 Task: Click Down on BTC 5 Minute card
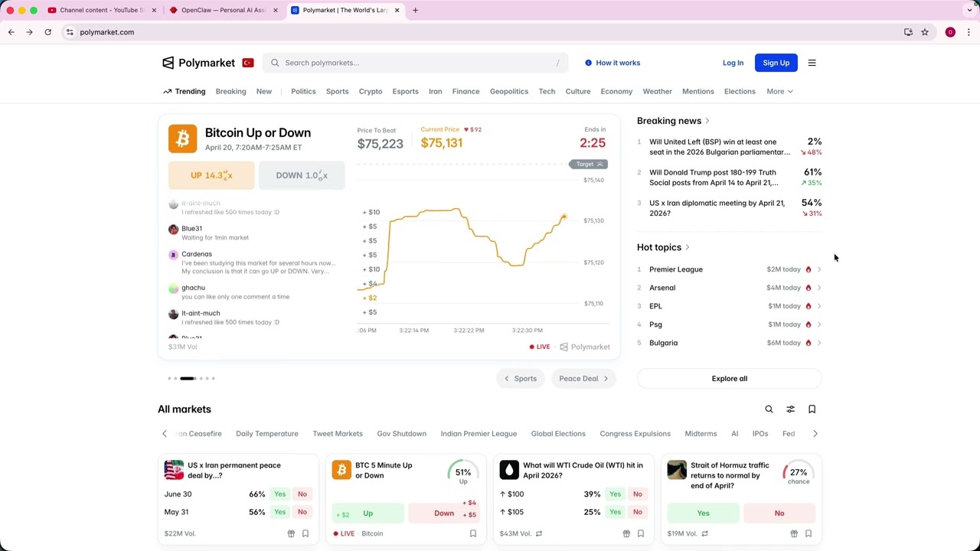pos(445,514)
